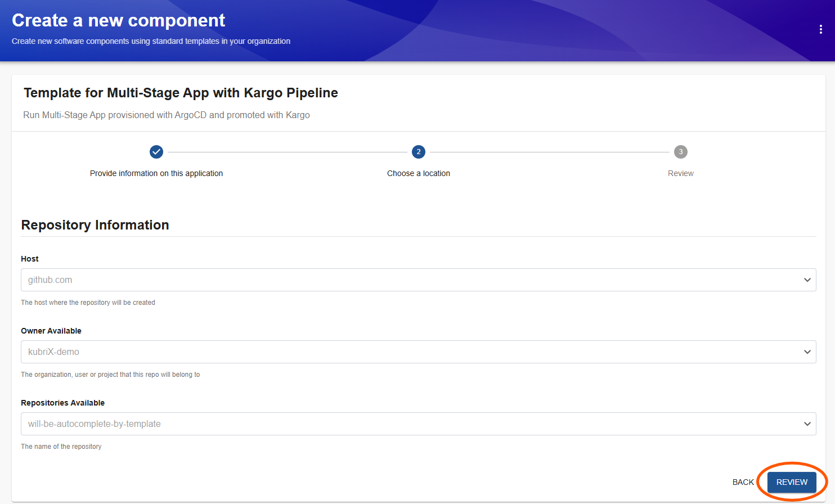The width and height of the screenshot is (835, 504).
Task: Click the completed step checkmark icon
Action: [156, 152]
